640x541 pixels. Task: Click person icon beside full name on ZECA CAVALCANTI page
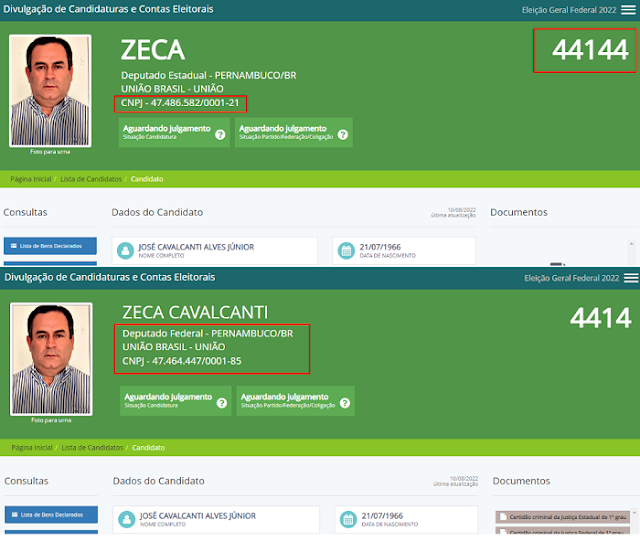click(x=127, y=519)
